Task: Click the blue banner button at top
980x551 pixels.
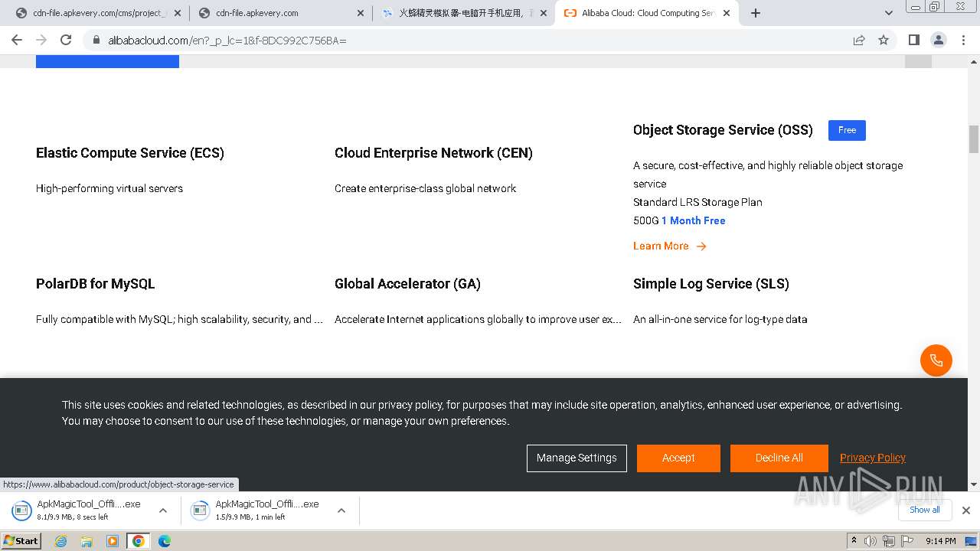Action: pyautogui.click(x=107, y=61)
